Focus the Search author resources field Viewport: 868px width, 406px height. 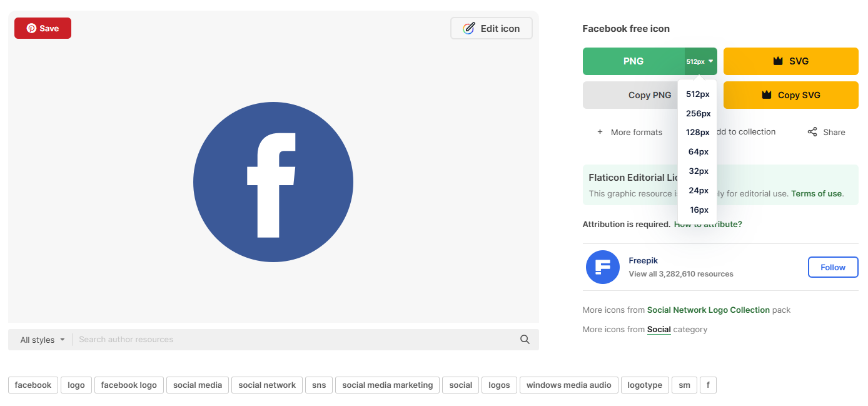pyautogui.click(x=294, y=340)
